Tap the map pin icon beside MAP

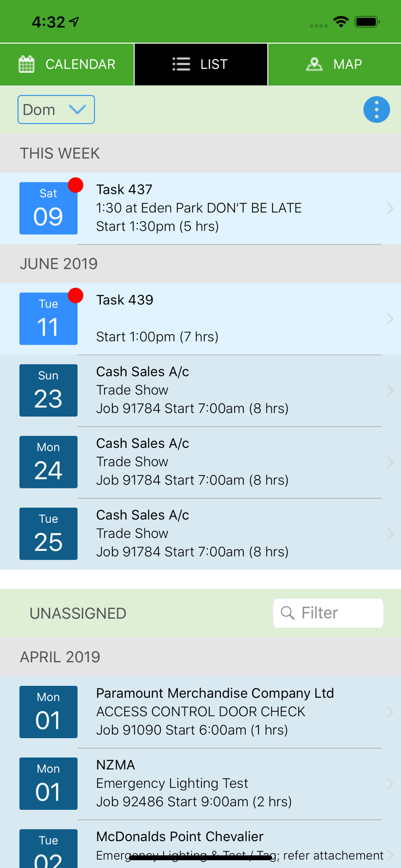(314, 64)
